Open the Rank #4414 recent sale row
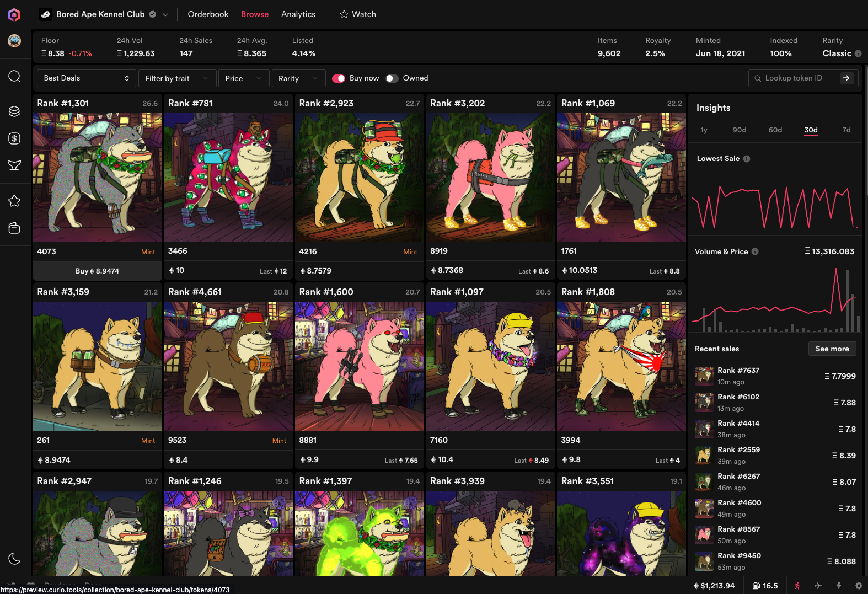Image resolution: width=868 pixels, height=594 pixels. pyautogui.click(x=775, y=429)
